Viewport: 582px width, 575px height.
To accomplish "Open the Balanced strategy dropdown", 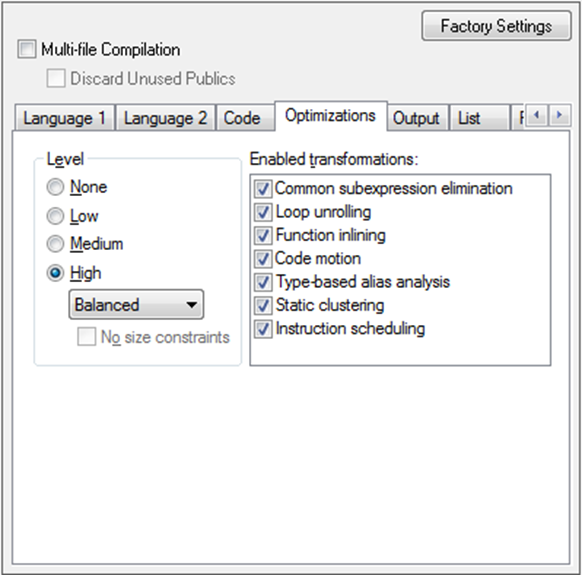I will point(136,305).
